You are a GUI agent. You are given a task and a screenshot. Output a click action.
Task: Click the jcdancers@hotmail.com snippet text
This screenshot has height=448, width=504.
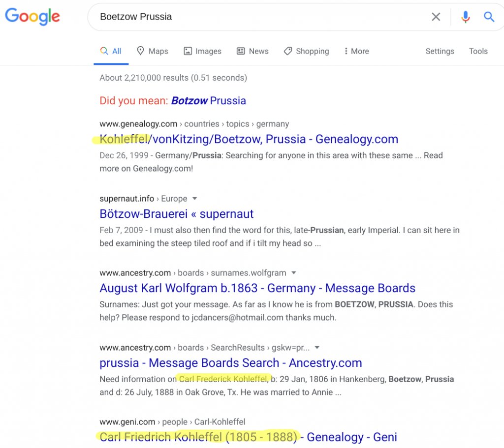238,318
